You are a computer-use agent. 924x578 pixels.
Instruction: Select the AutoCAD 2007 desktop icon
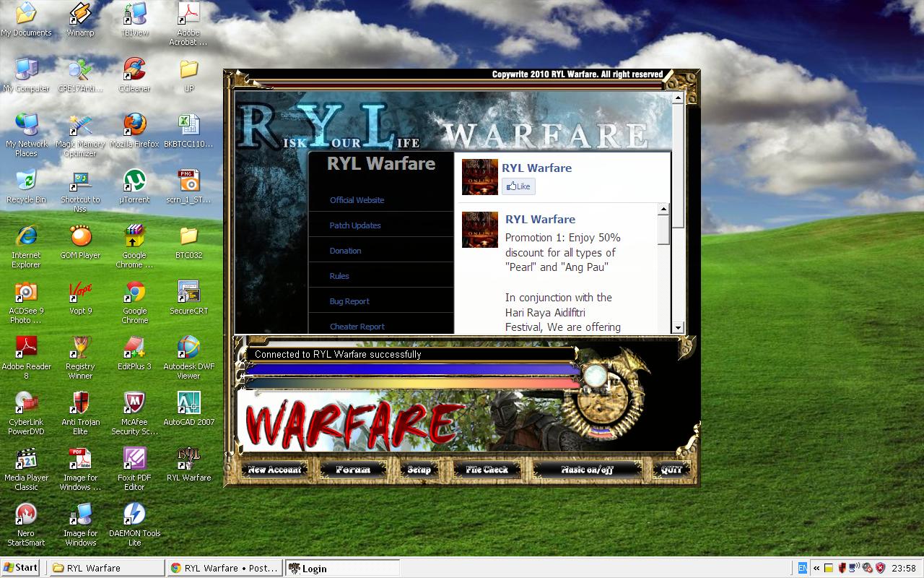click(x=188, y=409)
